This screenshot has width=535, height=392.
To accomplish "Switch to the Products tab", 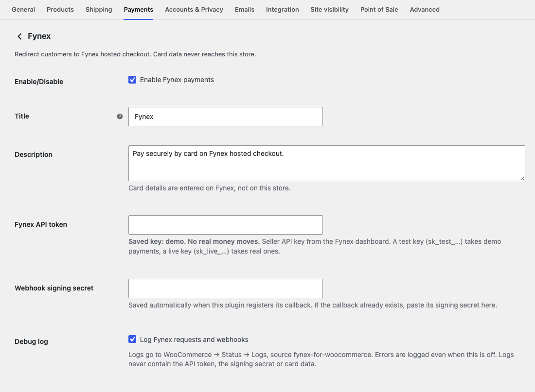I will pyautogui.click(x=60, y=10).
